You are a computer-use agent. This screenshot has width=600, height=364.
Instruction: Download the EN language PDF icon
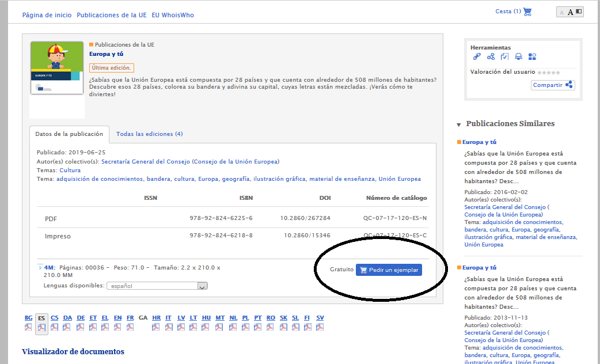117,327
